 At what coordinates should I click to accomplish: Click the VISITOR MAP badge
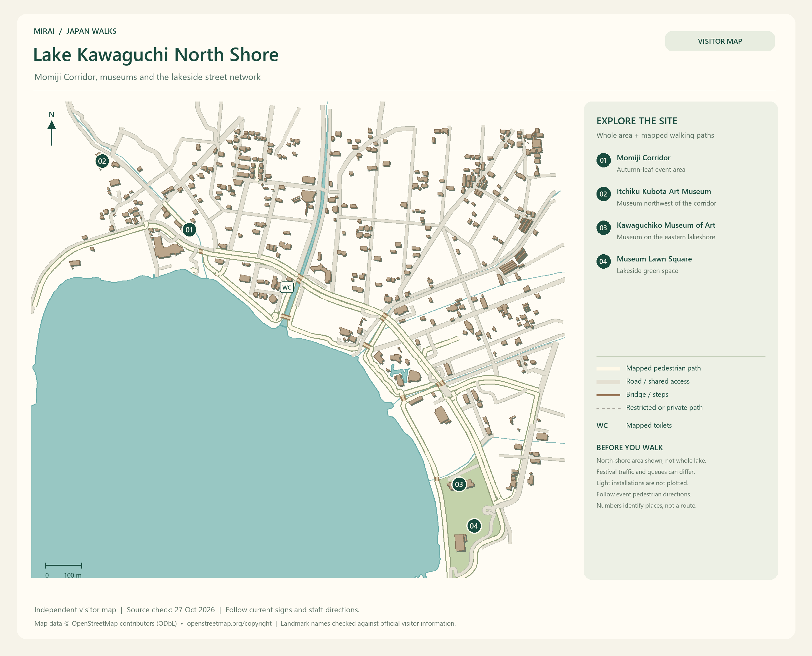[720, 41]
